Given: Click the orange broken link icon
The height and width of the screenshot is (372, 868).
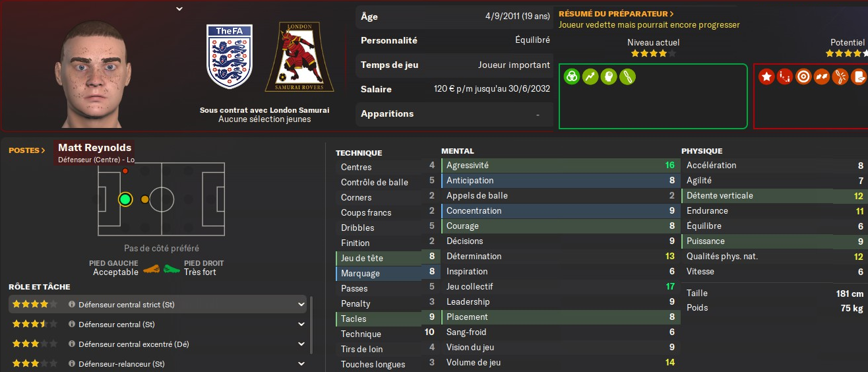Looking at the screenshot, I should click(x=840, y=77).
